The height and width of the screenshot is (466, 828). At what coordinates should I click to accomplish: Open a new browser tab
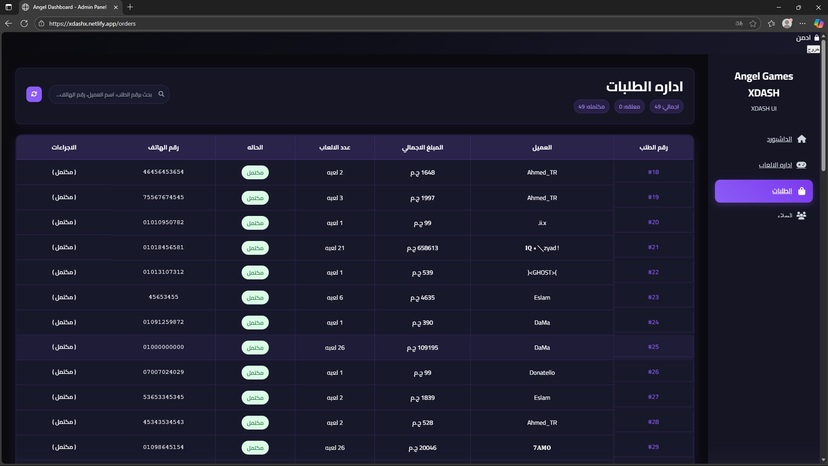pos(130,7)
